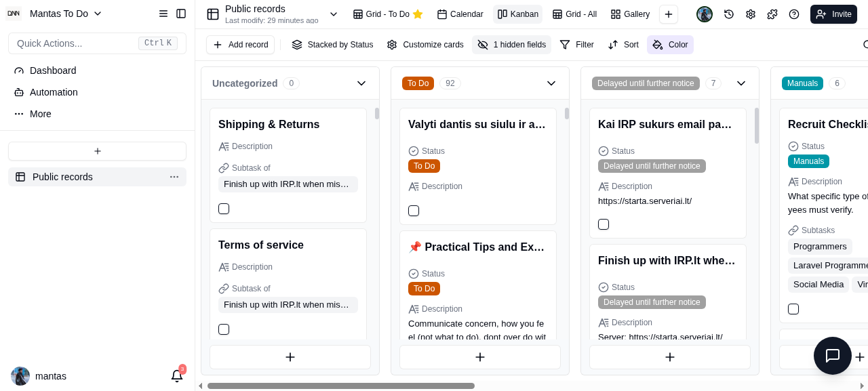The image size is (868, 391).
Task: Open the Practical Tips card title
Action: coord(477,247)
